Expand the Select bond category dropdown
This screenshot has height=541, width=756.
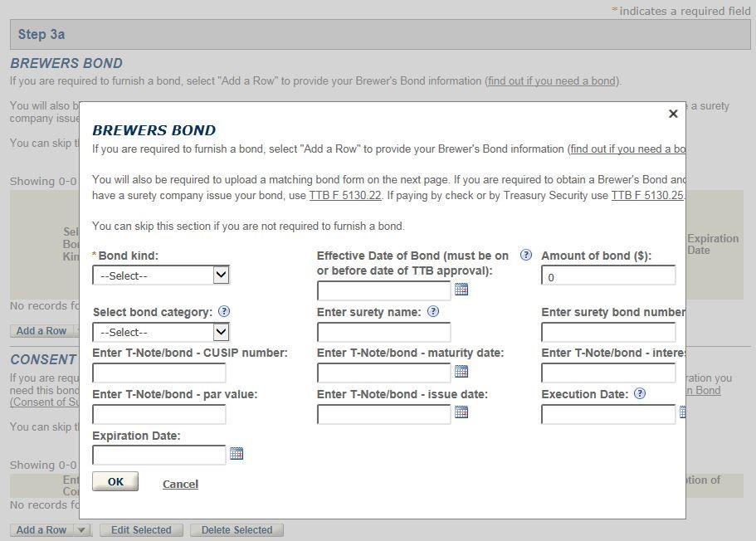(x=220, y=332)
